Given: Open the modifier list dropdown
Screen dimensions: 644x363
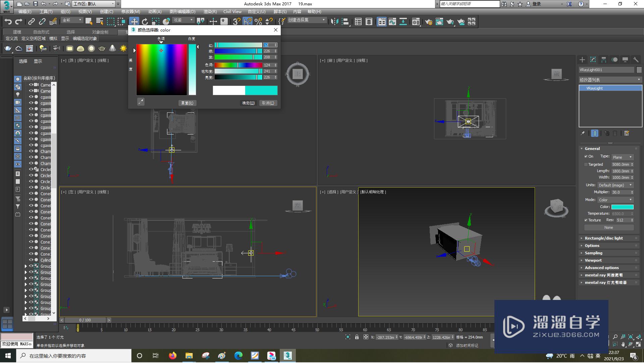Looking at the screenshot, I should 610,80.
